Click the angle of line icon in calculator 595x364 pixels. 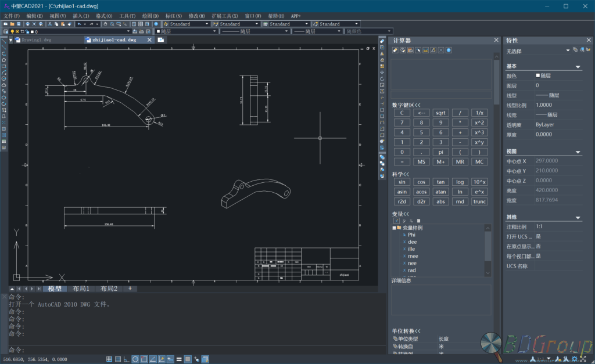(433, 50)
